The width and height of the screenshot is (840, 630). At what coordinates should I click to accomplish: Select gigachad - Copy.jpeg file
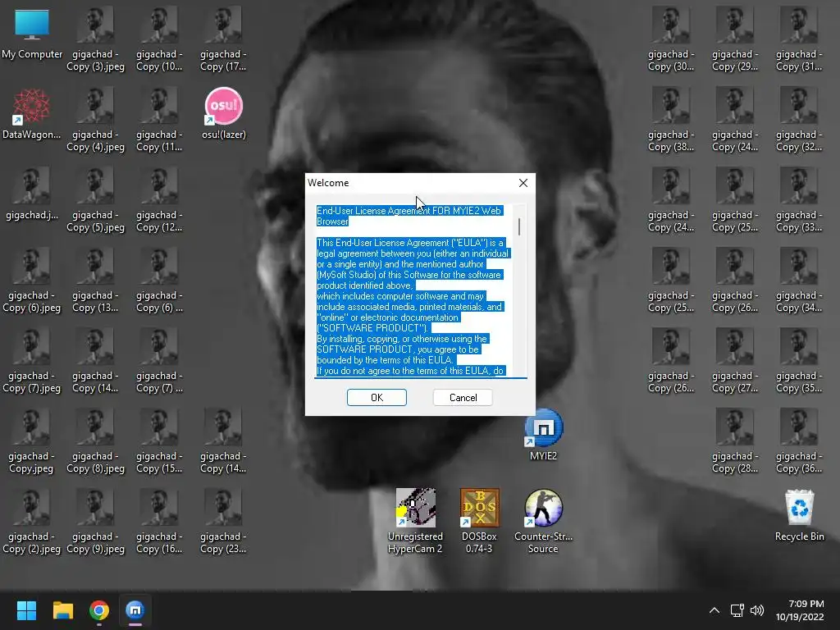click(32, 441)
